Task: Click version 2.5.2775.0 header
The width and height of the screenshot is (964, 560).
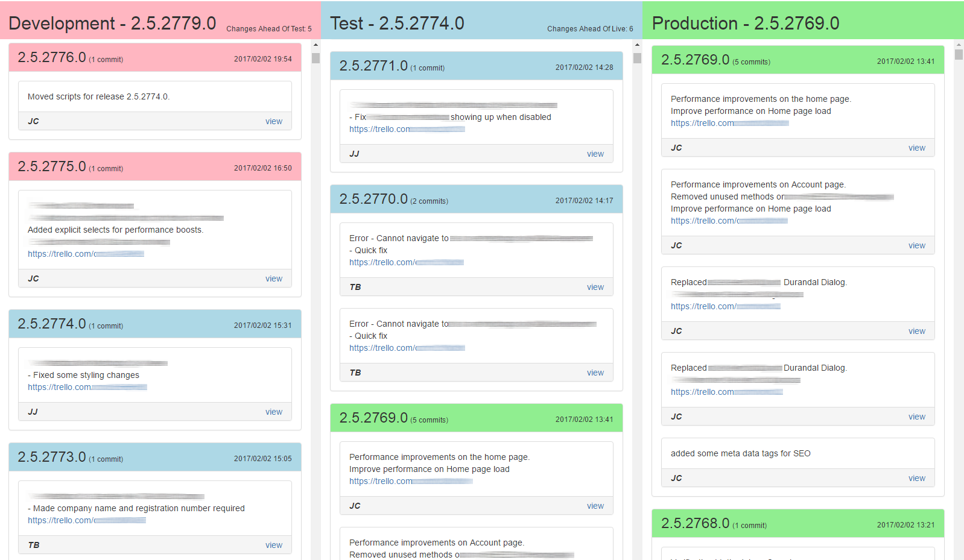Action: click(155, 166)
